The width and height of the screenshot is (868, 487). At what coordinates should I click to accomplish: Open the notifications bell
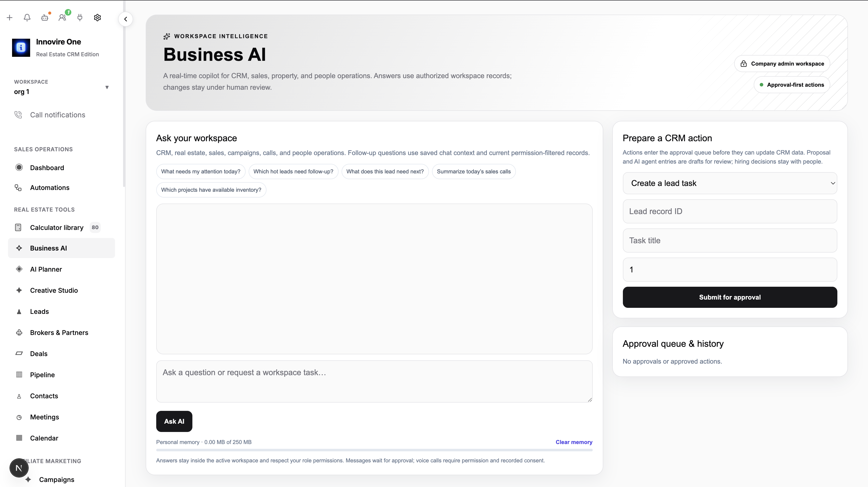coord(27,18)
